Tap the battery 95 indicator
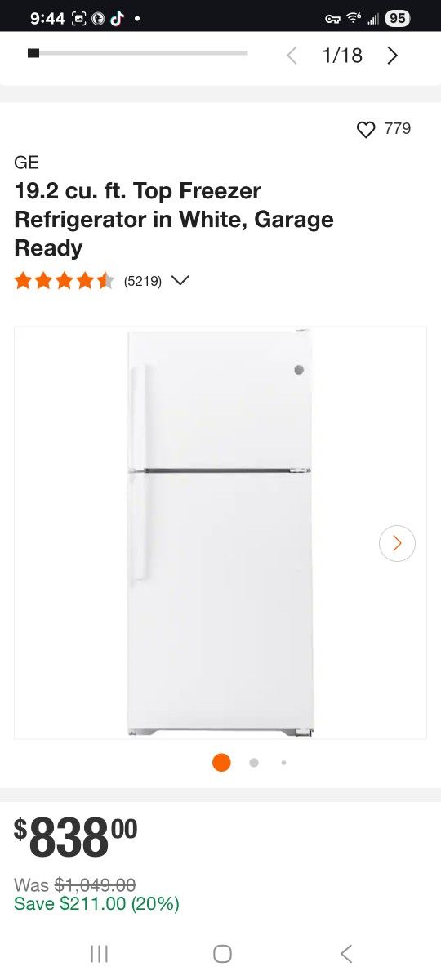Viewport: 441px width, 980px height. 397,18
